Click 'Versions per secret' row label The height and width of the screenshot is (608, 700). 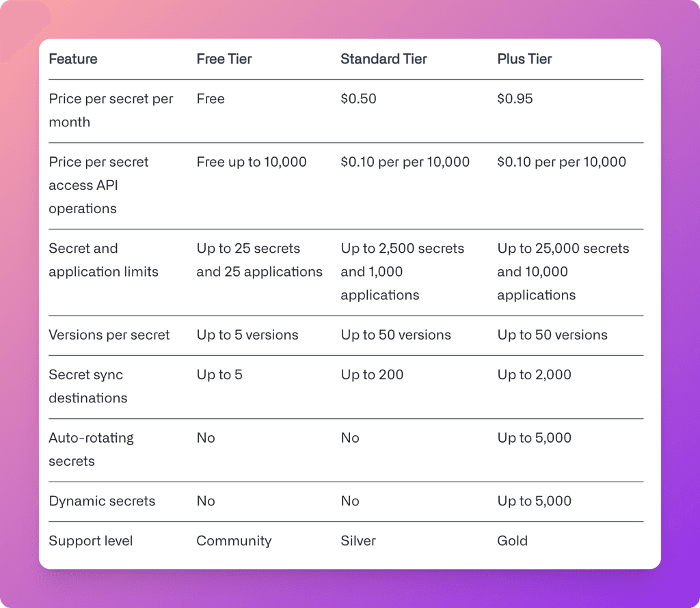(109, 335)
